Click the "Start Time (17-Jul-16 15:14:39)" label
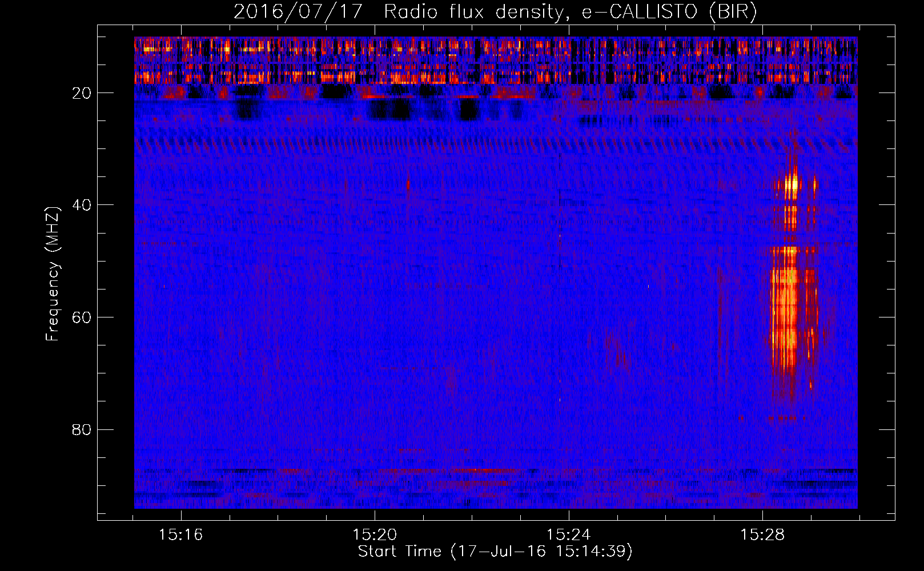The height and width of the screenshot is (571, 924). click(495, 552)
